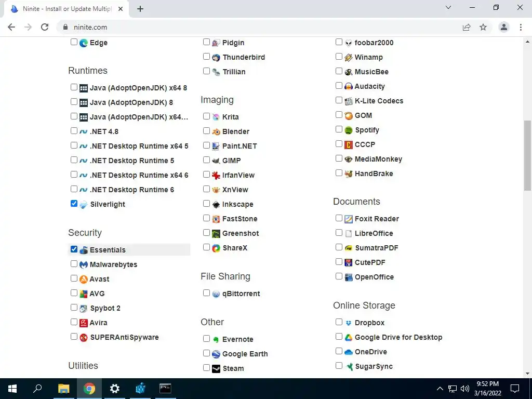Go back to previous page
Viewport: 532px width, 399px height.
point(11,27)
